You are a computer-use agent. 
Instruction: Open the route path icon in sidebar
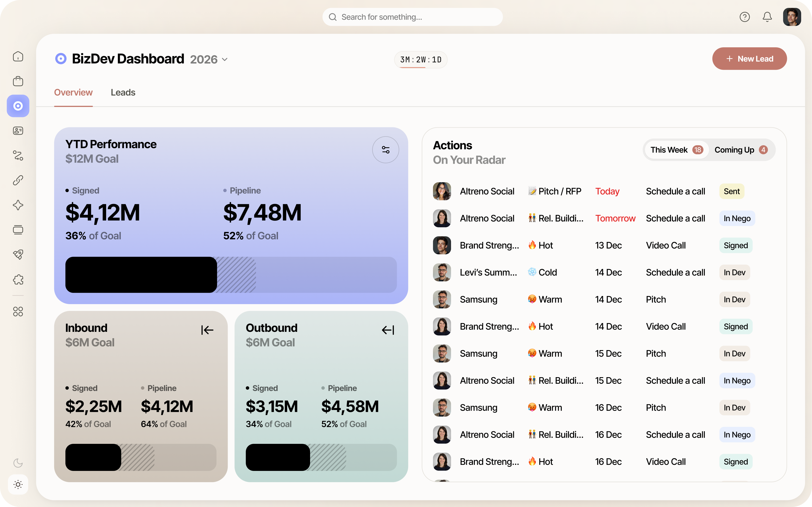pos(18,156)
